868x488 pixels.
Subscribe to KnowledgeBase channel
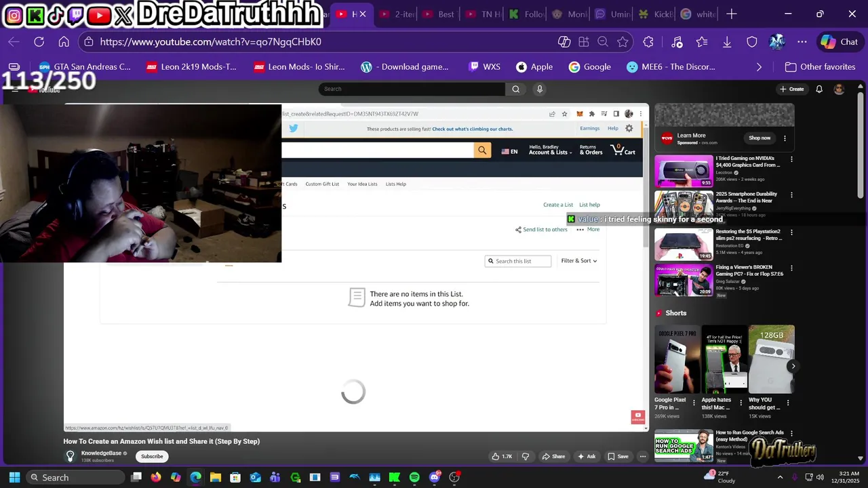(x=152, y=456)
